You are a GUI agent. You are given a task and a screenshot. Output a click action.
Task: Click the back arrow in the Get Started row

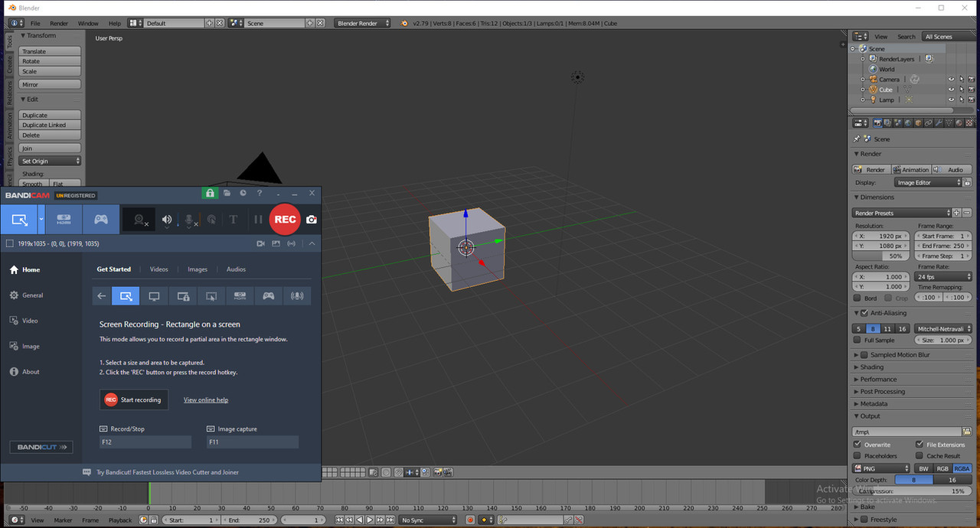(x=102, y=296)
